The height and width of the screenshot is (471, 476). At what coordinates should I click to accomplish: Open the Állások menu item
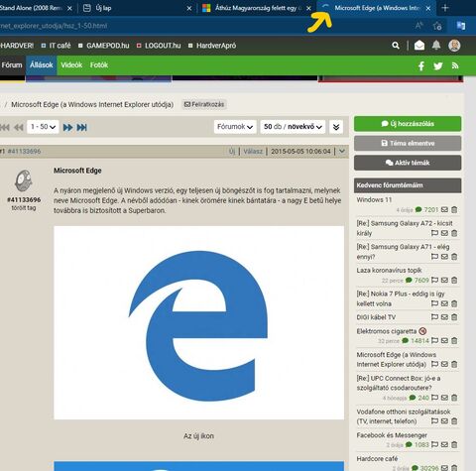pyautogui.click(x=42, y=65)
